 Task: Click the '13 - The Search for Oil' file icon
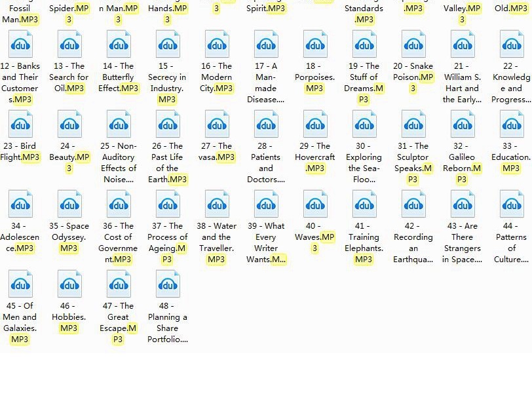pos(69,45)
